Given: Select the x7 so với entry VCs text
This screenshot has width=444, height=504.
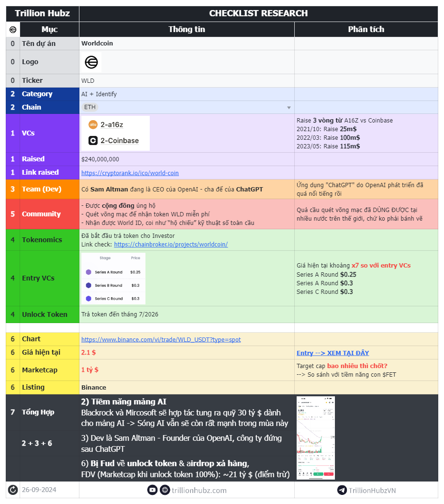Looking at the screenshot, I should [x=381, y=266].
